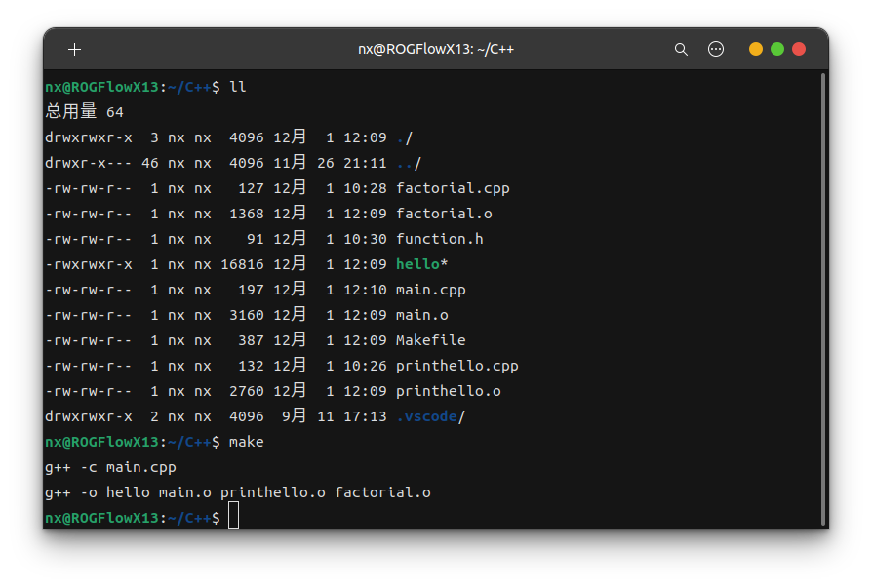The height and width of the screenshot is (588, 872).
Task: Click the printhello.cpp filename
Action: [456, 366]
